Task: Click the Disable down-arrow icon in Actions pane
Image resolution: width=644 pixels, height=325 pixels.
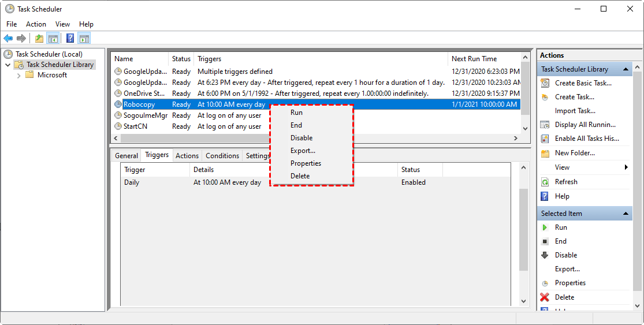Action: [x=545, y=255]
